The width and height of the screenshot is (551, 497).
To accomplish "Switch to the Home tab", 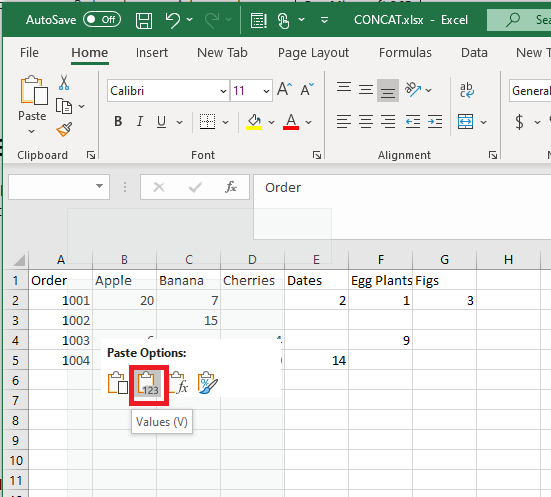I will point(90,53).
